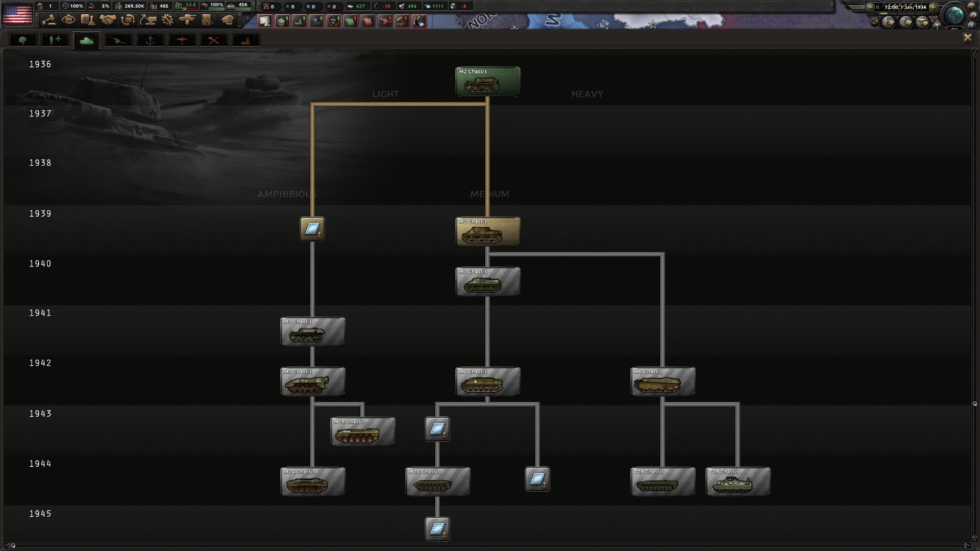Open the construction crane icon
The width and height of the screenshot is (980, 551).
pos(148,20)
